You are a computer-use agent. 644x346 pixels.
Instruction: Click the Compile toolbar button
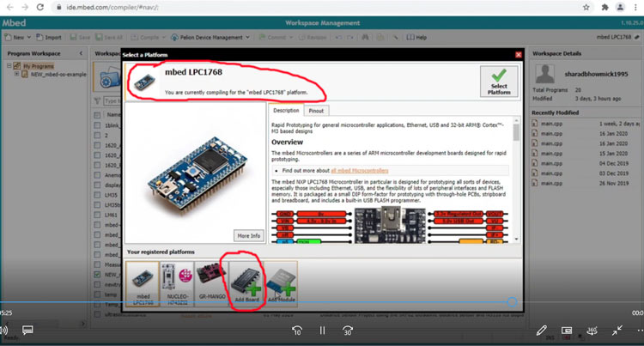(144, 38)
